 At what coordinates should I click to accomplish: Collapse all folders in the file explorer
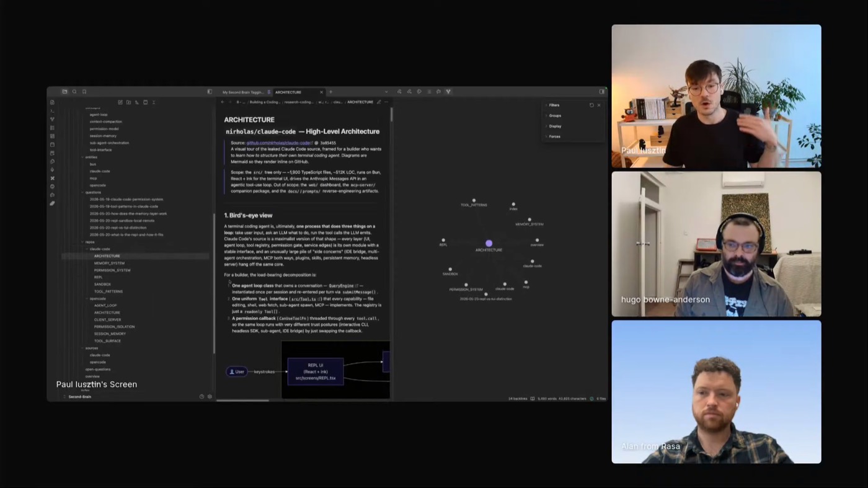(154, 102)
